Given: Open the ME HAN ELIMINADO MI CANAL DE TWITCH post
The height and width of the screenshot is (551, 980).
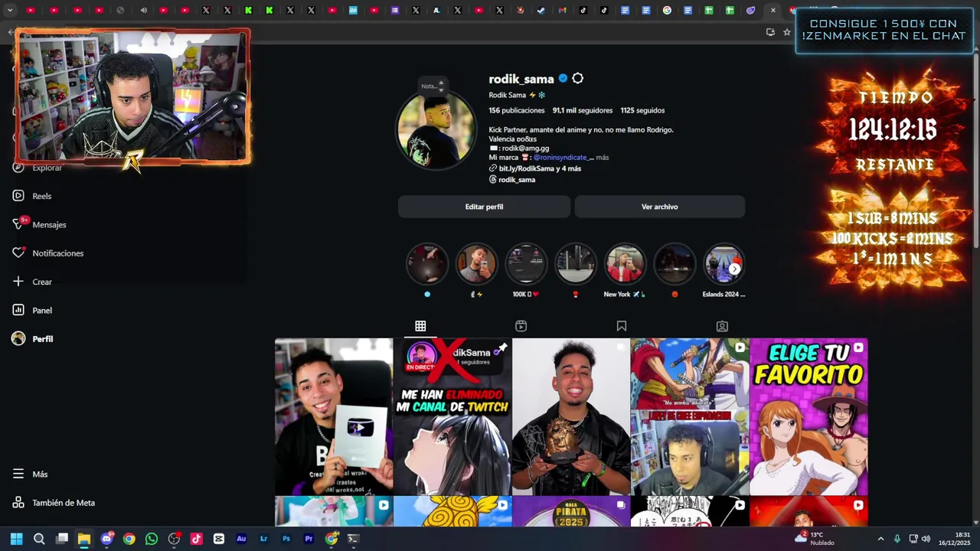Looking at the screenshot, I should tap(452, 416).
